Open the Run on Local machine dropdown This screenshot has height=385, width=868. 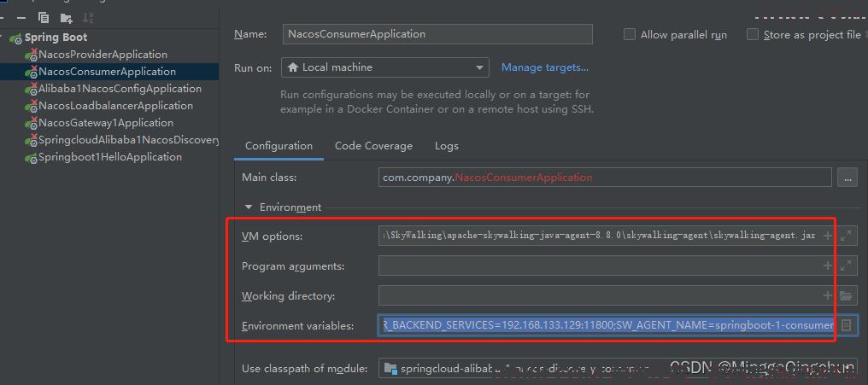[385, 67]
